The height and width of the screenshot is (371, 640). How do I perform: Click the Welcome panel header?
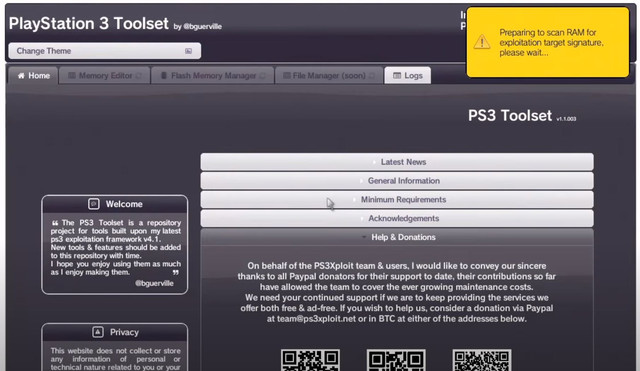tap(115, 204)
